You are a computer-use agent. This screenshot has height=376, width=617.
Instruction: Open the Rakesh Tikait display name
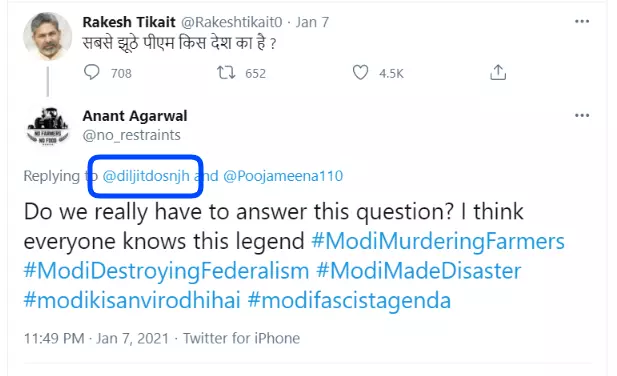[x=129, y=22]
